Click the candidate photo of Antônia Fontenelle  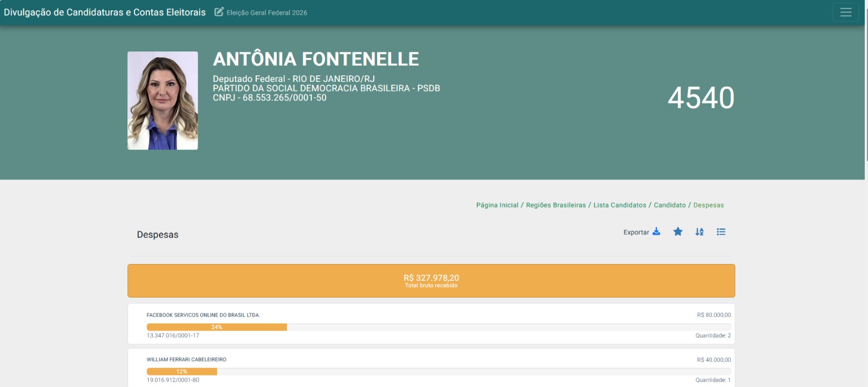click(x=163, y=100)
